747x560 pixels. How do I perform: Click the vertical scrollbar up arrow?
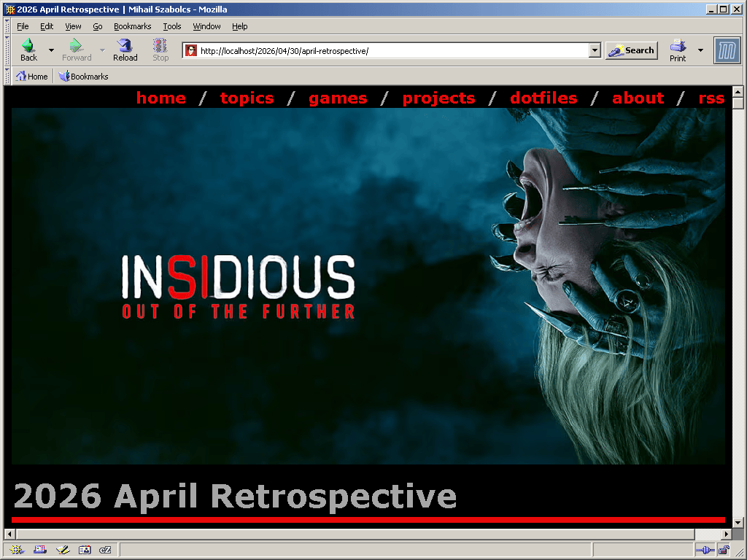tap(738, 91)
